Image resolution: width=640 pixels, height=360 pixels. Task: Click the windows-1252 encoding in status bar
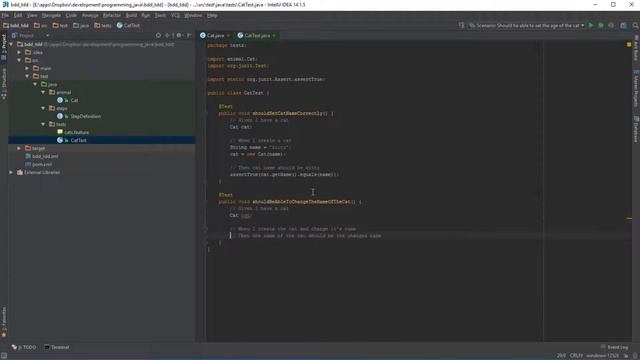(x=602, y=356)
